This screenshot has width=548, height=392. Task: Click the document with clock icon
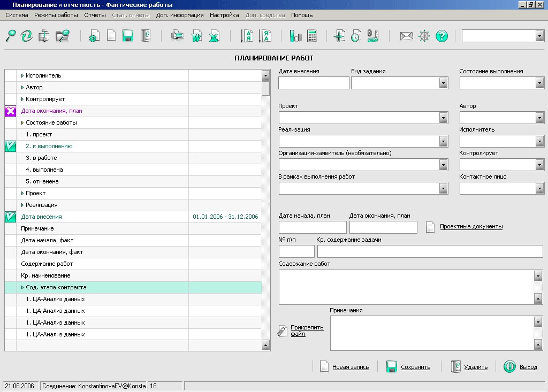(x=356, y=36)
